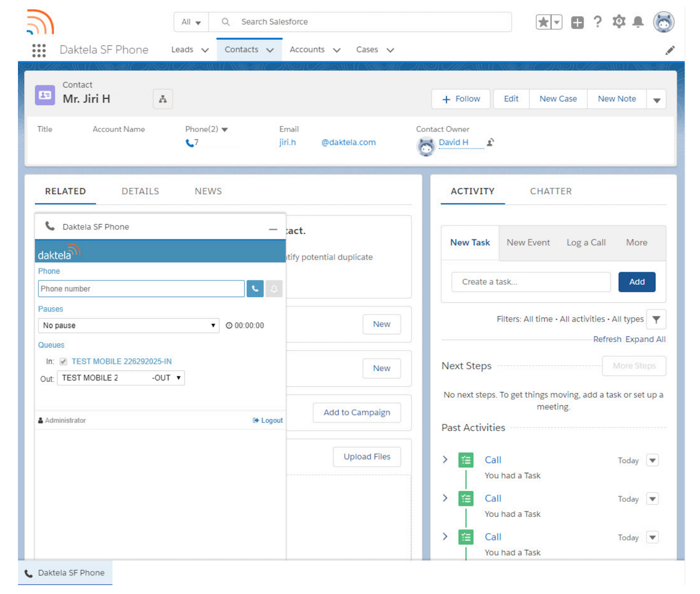Screen dimensions: 700x594
Task: Toggle the TEST MOBILE 226292025-IN queue checkbox
Action: click(x=63, y=362)
